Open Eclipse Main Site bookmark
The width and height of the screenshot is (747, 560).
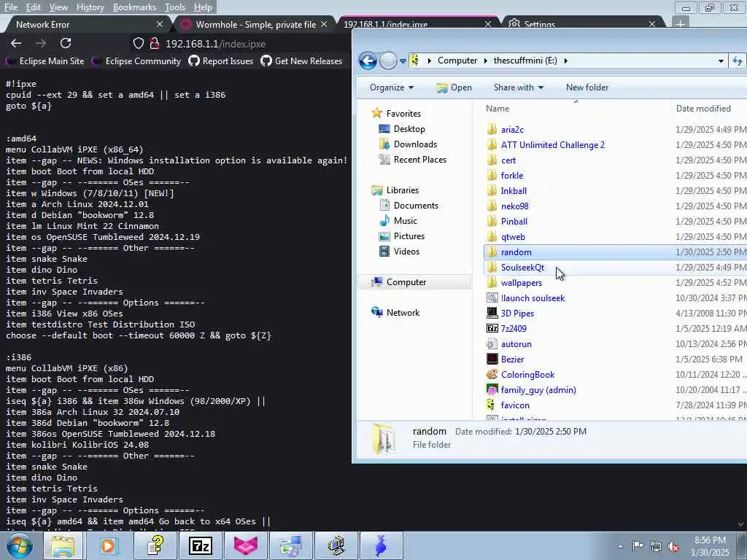pos(44,61)
